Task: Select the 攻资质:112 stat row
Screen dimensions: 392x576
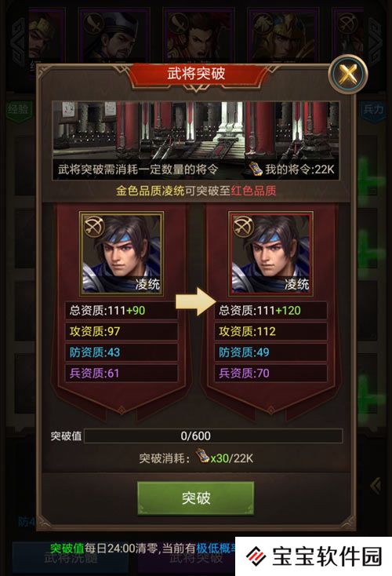Action: [271, 331]
